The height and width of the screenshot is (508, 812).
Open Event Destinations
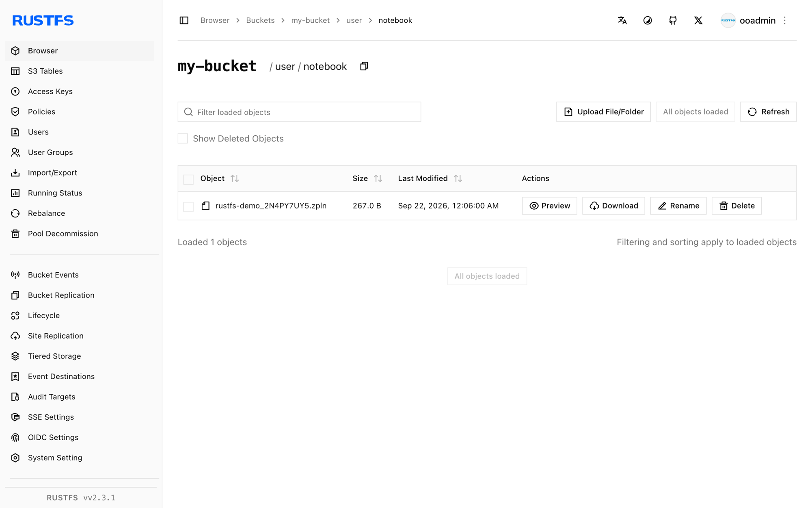coord(80,376)
